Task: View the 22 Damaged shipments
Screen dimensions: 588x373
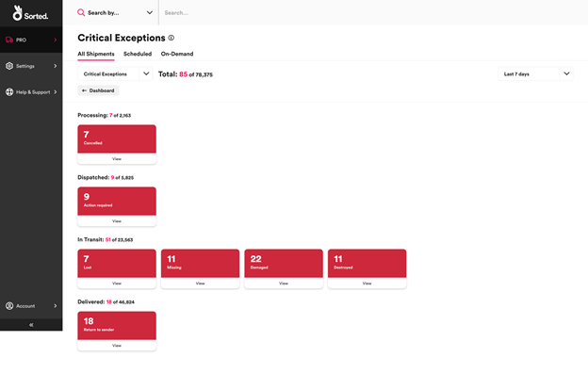Action: [284, 284]
